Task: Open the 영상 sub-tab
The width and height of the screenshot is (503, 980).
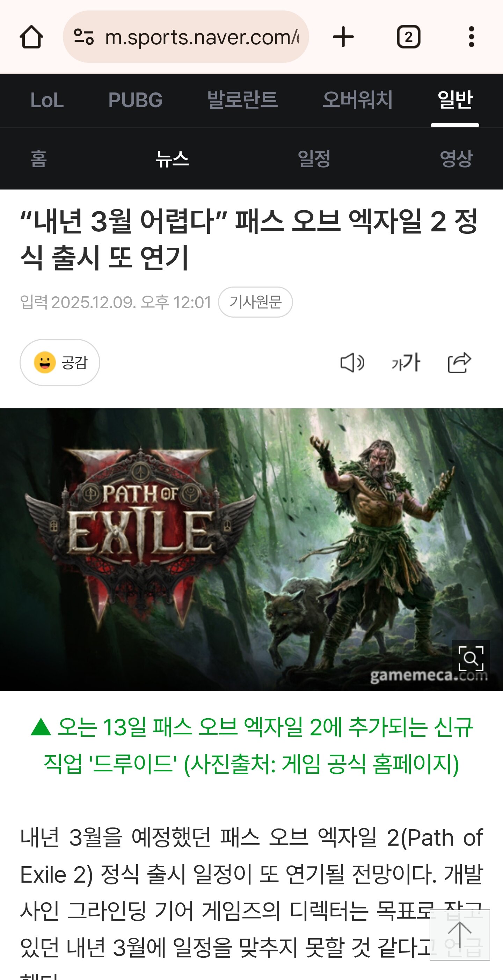Action: click(x=456, y=159)
